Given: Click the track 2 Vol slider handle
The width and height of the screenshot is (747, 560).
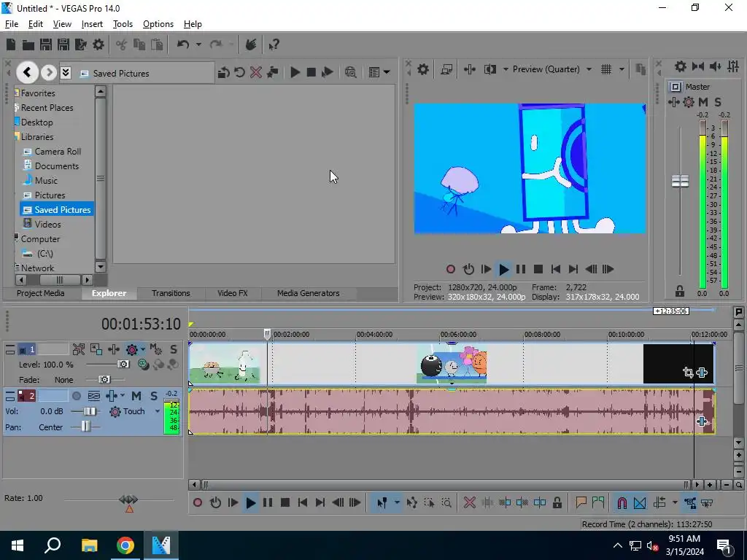Looking at the screenshot, I should (x=89, y=411).
